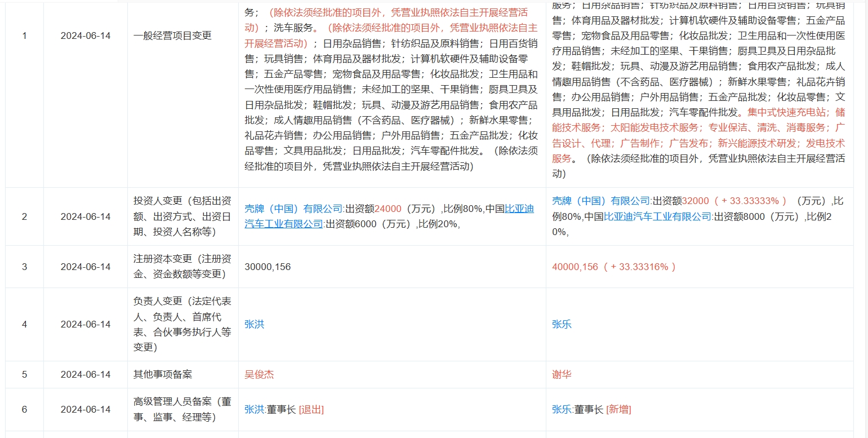Open 壳牌（中国）有限公司 link in before-change column
This screenshot has width=868, height=438.
(293, 209)
